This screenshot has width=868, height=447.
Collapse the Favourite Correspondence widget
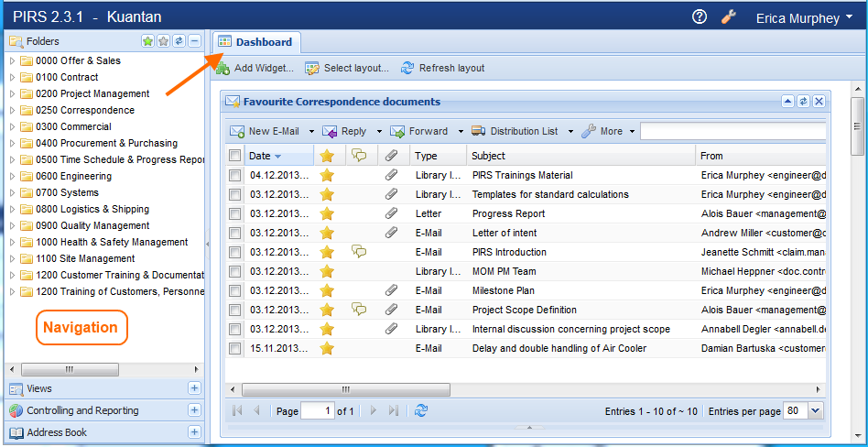pos(787,102)
